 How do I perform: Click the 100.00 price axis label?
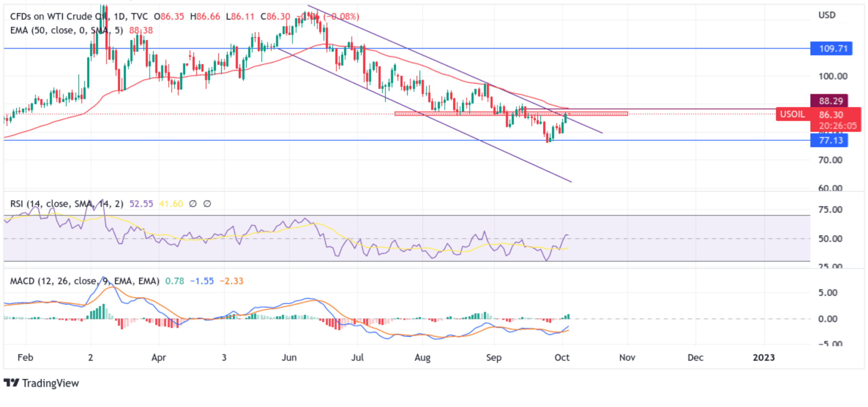point(833,76)
